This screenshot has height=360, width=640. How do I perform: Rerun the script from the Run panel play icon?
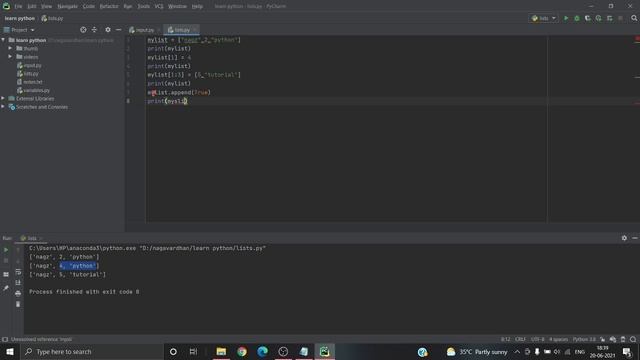click(x=6, y=250)
